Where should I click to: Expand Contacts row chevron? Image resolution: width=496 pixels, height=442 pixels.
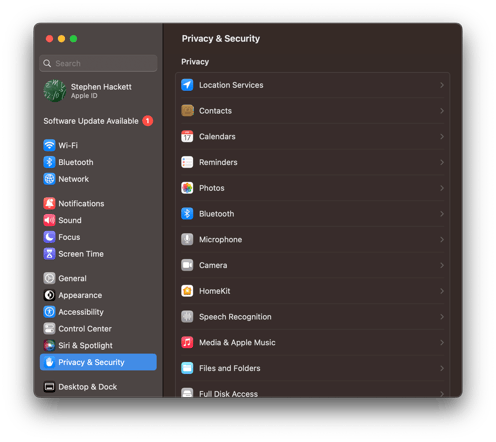point(442,111)
